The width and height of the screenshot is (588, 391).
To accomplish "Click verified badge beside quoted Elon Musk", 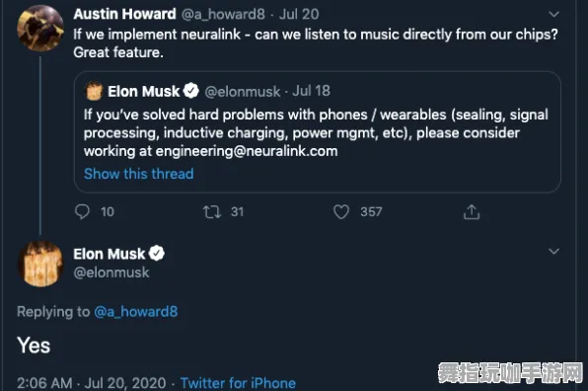I will click(191, 91).
